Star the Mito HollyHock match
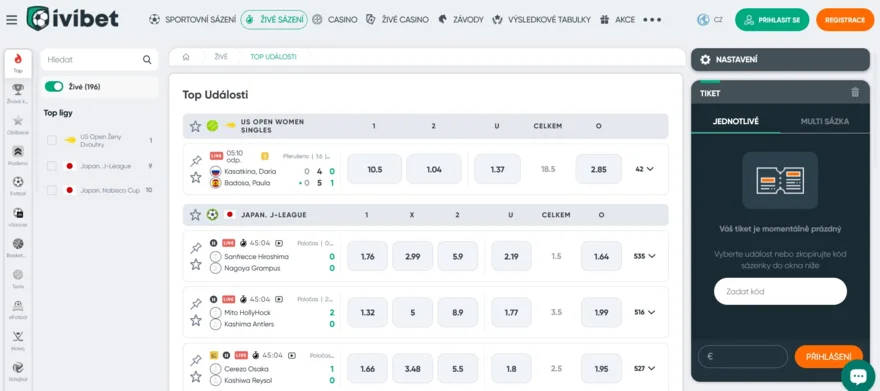The width and height of the screenshot is (880, 391). (195, 320)
